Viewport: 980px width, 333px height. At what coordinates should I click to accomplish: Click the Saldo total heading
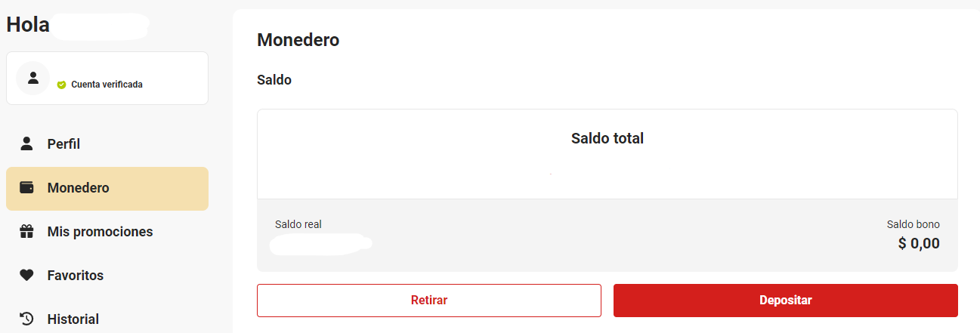coord(607,139)
